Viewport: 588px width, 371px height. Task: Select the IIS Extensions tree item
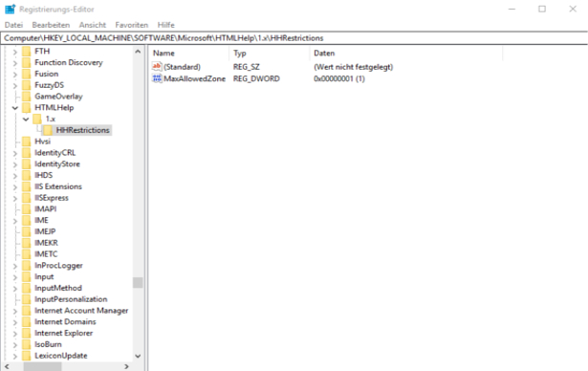(57, 186)
